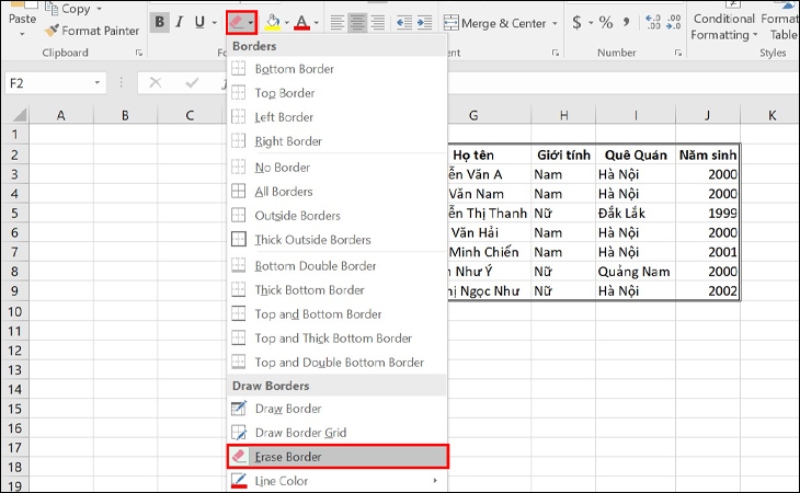Open Clipboard dialog launcher
This screenshot has width=800, height=493.
(139, 53)
